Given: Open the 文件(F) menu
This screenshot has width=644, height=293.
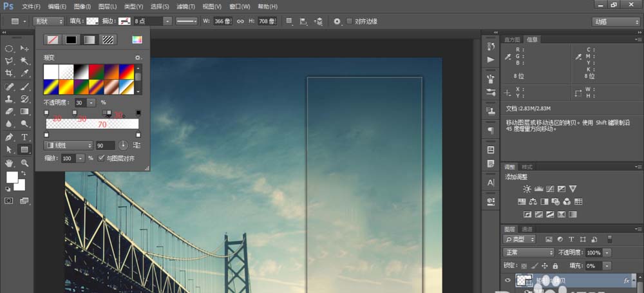Looking at the screenshot, I should tap(31, 6).
